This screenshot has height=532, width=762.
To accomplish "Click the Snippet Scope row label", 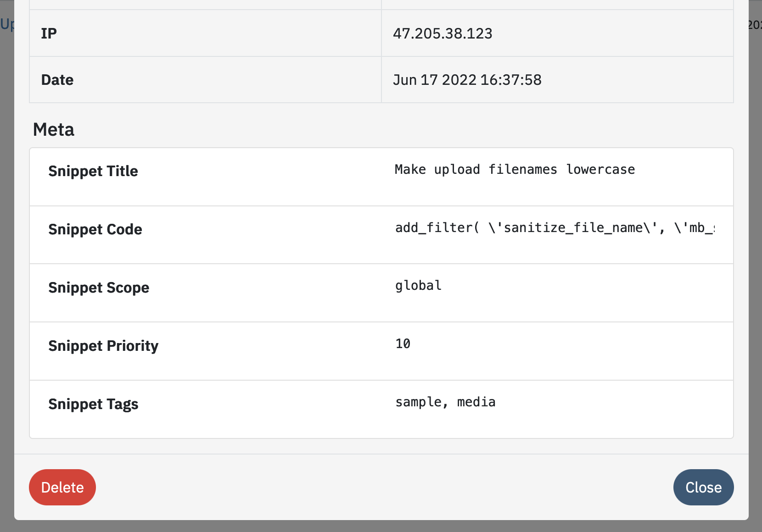I will [x=99, y=288].
